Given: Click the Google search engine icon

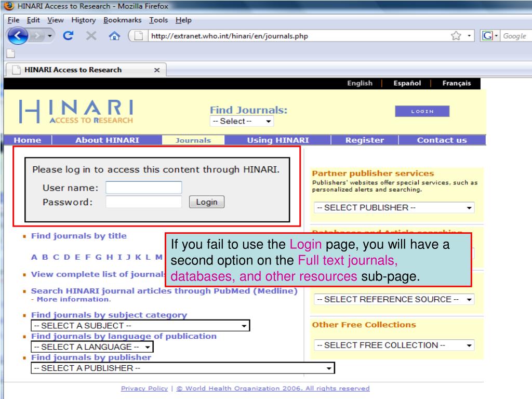Looking at the screenshot, I should pos(488,36).
